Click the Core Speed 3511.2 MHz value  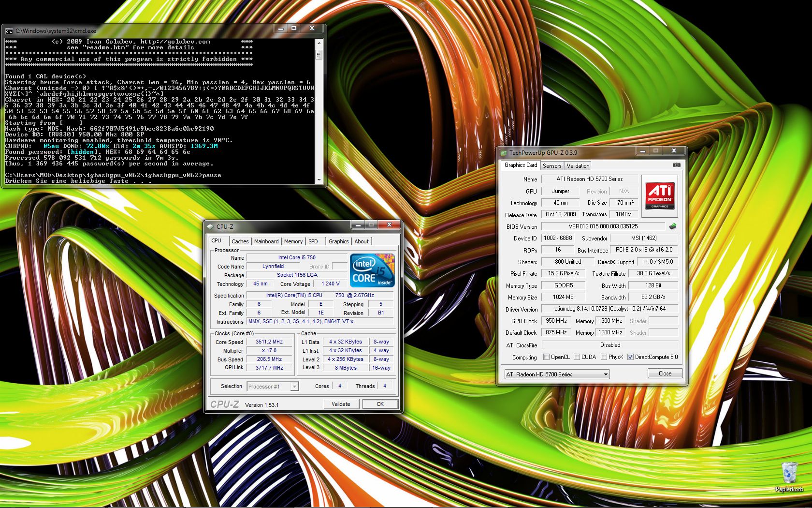point(269,342)
